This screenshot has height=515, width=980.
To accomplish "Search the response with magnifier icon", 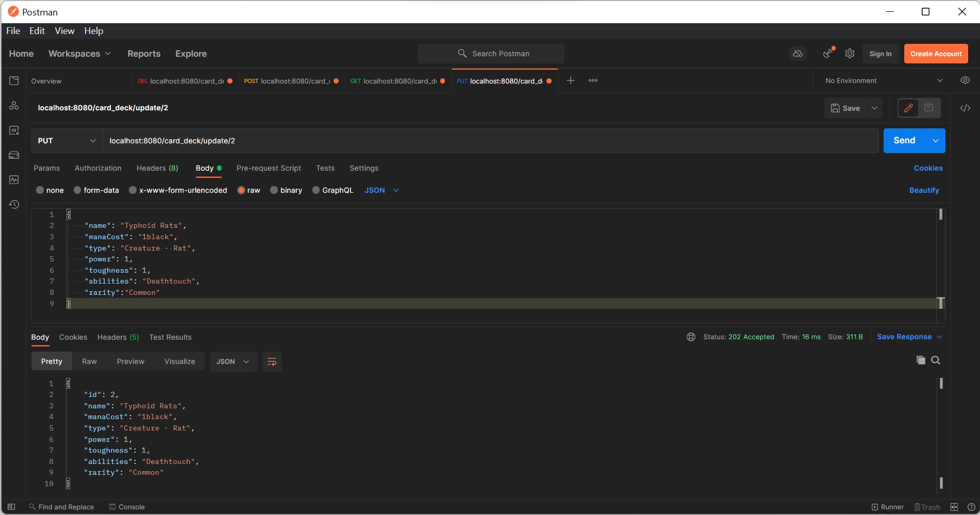I will 936,360.
